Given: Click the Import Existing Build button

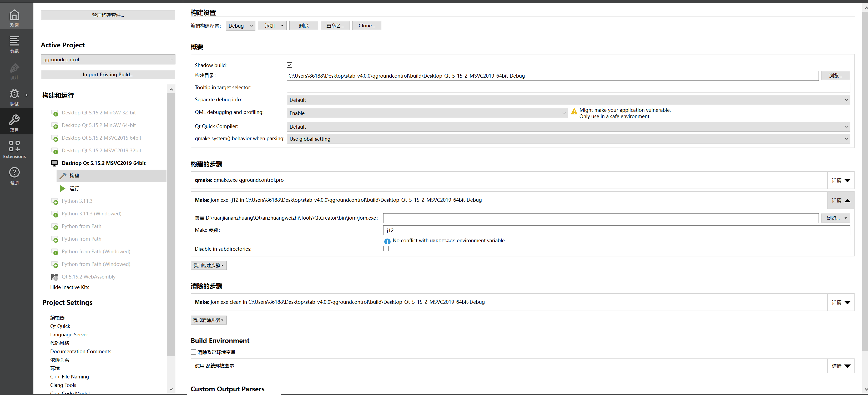Looking at the screenshot, I should [x=108, y=74].
